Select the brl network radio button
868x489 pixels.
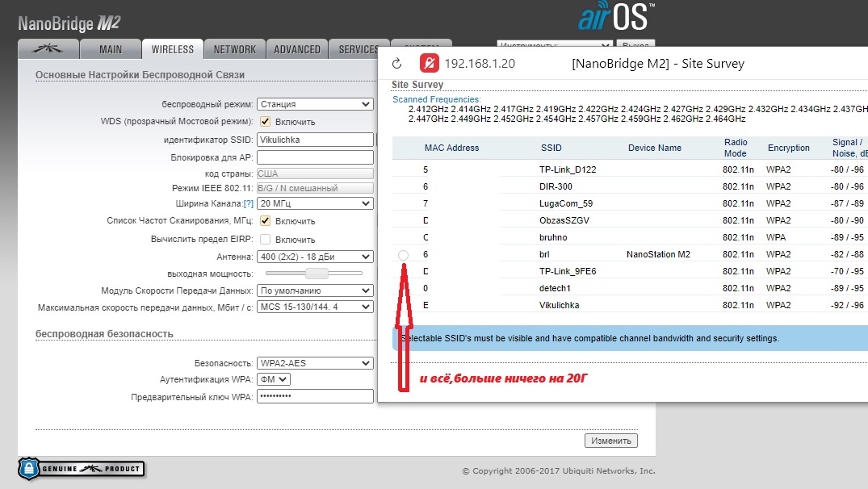[403, 255]
